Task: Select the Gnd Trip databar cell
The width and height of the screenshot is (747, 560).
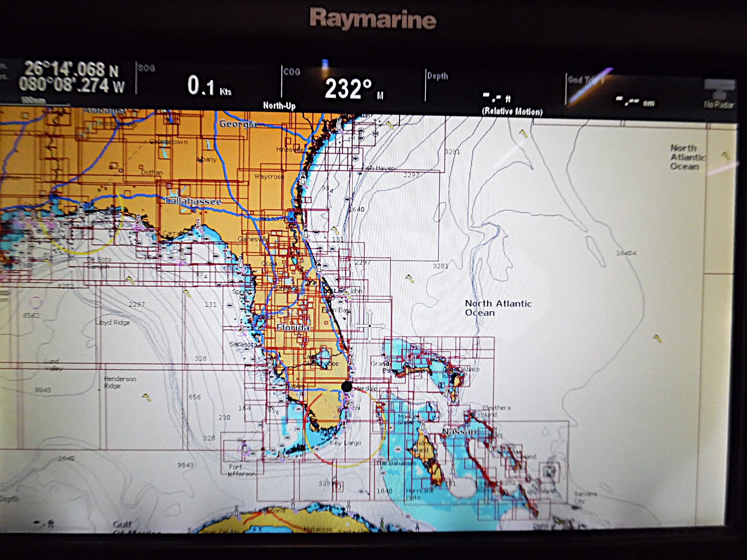Action: tap(633, 92)
